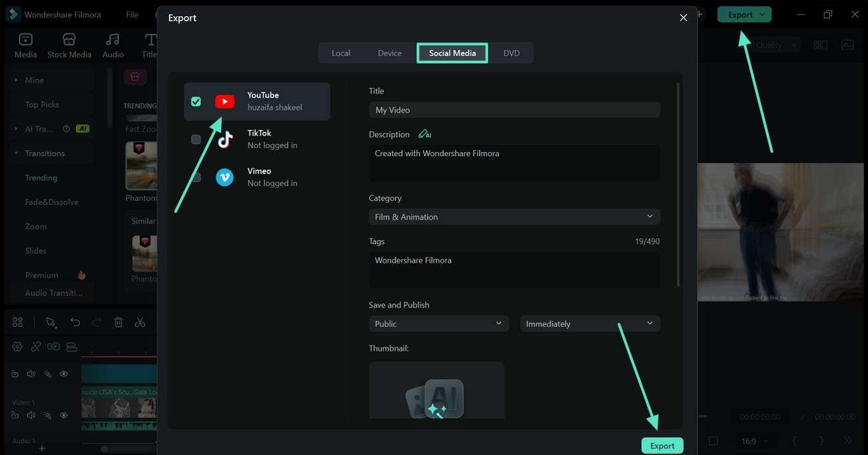The image size is (868, 455).
Task: Toggle the checkbox left of 16:9
Action: 713,441
